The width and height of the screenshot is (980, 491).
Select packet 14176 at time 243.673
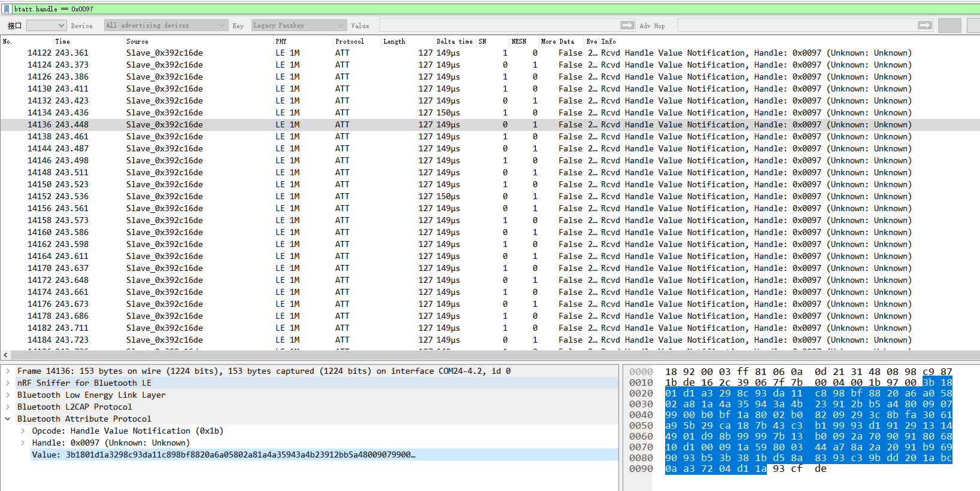[490, 304]
